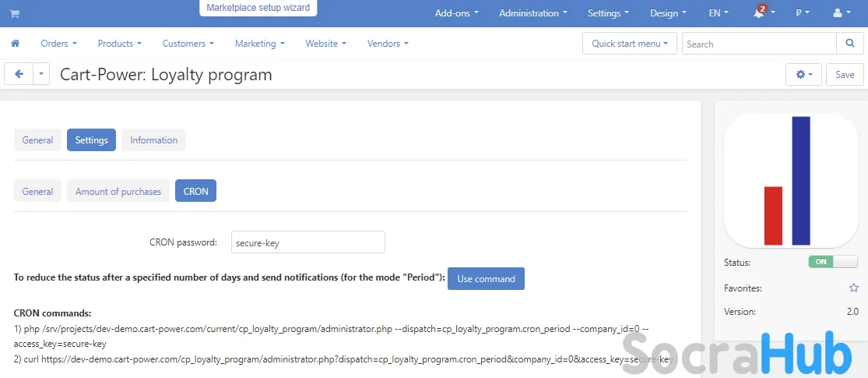Open the notifications bell icon

[762, 12]
